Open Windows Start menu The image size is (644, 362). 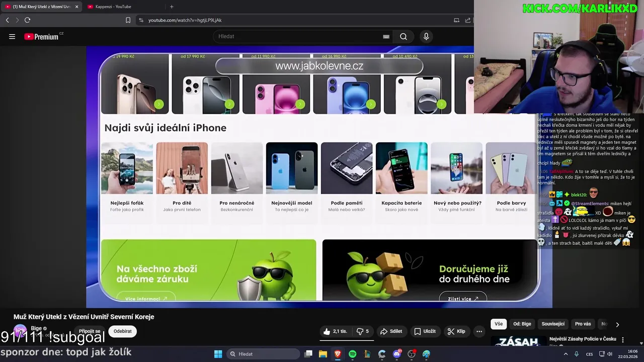pos(218,354)
